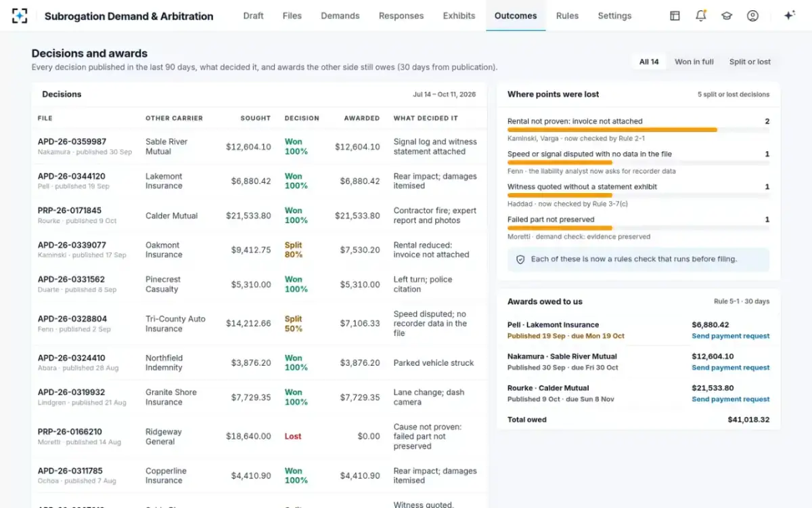Launch the AI sparkle assistant
Screen dimensions: 812x508
click(x=789, y=16)
